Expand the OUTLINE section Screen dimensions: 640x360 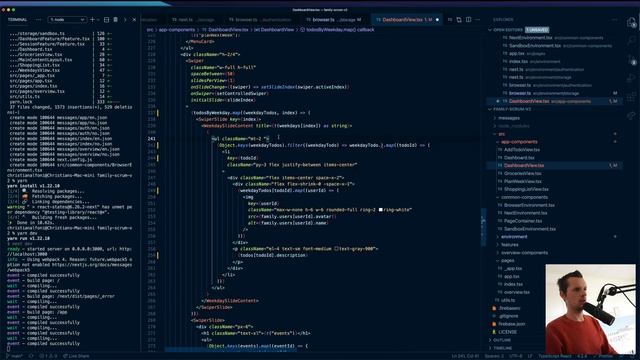500,340
